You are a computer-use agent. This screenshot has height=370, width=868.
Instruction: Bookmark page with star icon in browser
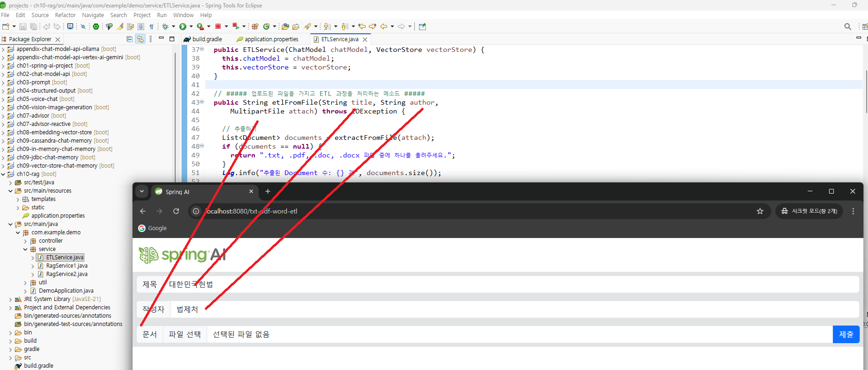tap(760, 211)
